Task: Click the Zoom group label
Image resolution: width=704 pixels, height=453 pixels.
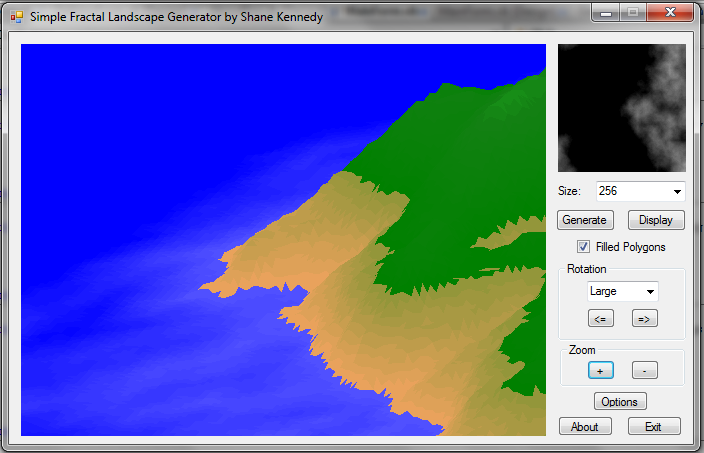Action: pyautogui.click(x=582, y=350)
